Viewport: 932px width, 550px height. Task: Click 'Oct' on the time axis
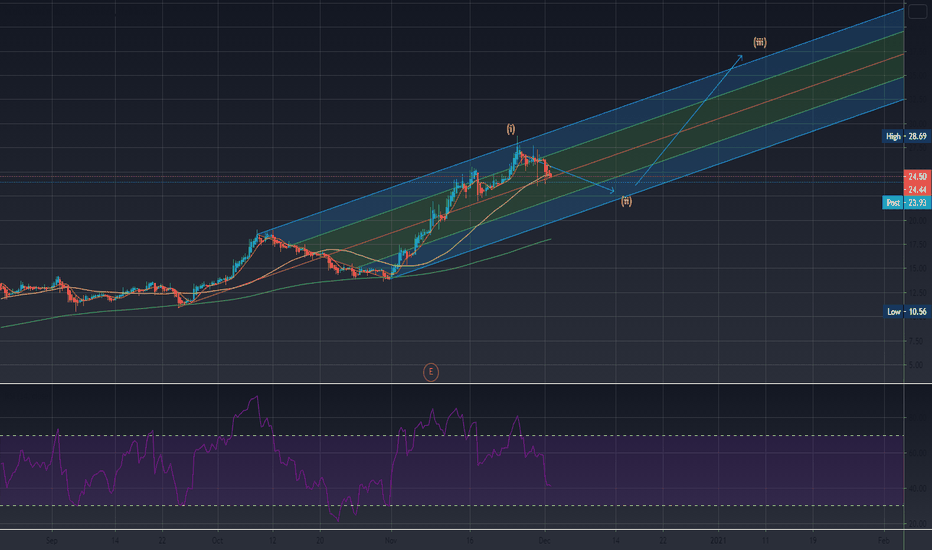coord(218,540)
